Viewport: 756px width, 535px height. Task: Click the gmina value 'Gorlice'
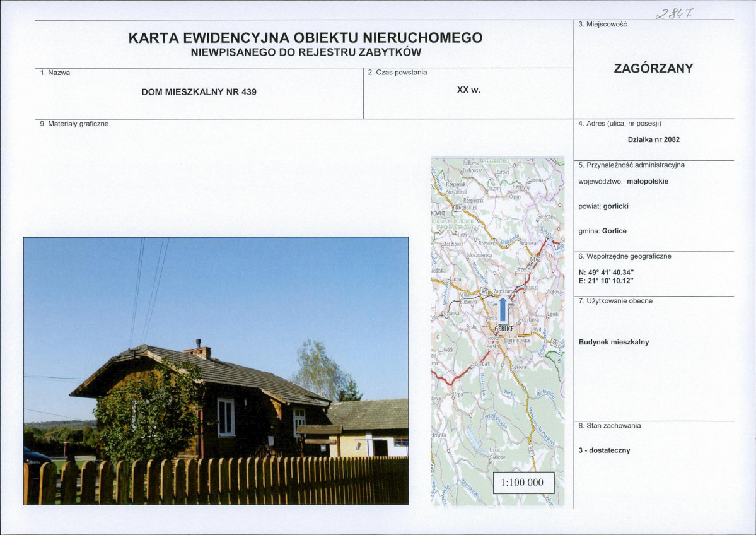(x=614, y=231)
